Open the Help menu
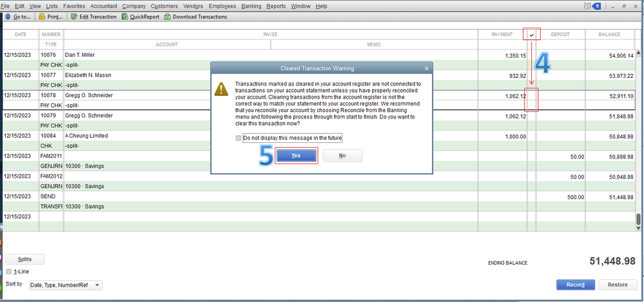This screenshot has width=644, height=302. tap(322, 6)
